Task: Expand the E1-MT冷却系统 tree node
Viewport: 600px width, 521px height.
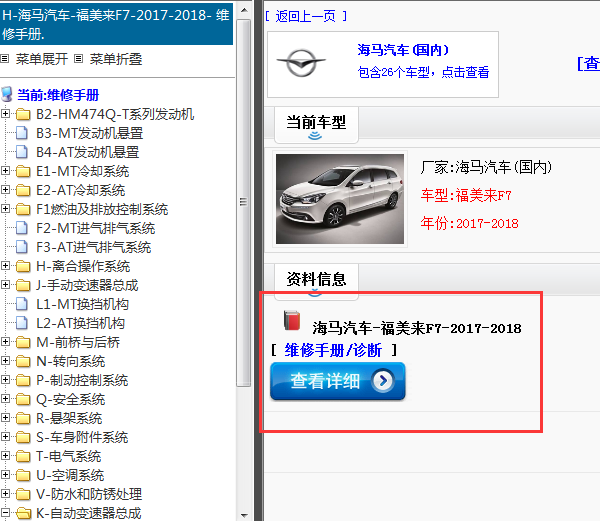Action: (x=5, y=171)
